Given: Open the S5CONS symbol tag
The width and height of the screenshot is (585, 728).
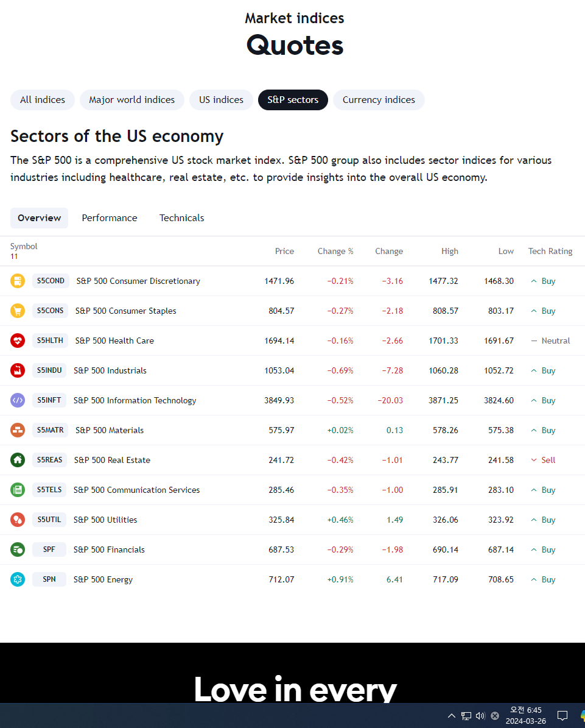Looking at the screenshot, I should [50, 311].
